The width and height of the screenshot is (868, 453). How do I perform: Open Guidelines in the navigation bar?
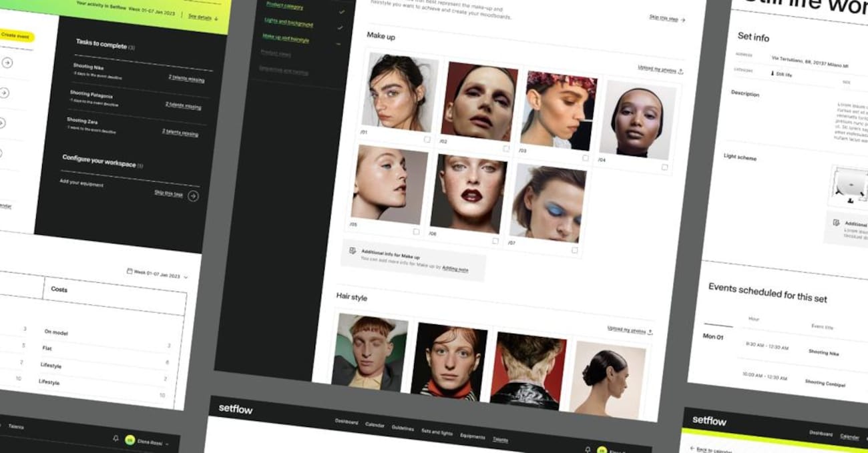403,429
